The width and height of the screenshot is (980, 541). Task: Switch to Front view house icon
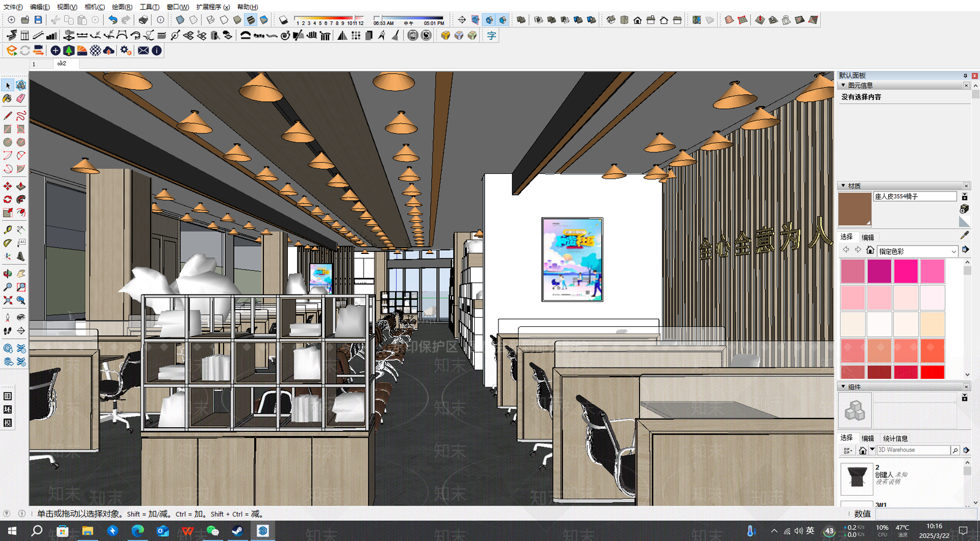click(x=638, y=20)
